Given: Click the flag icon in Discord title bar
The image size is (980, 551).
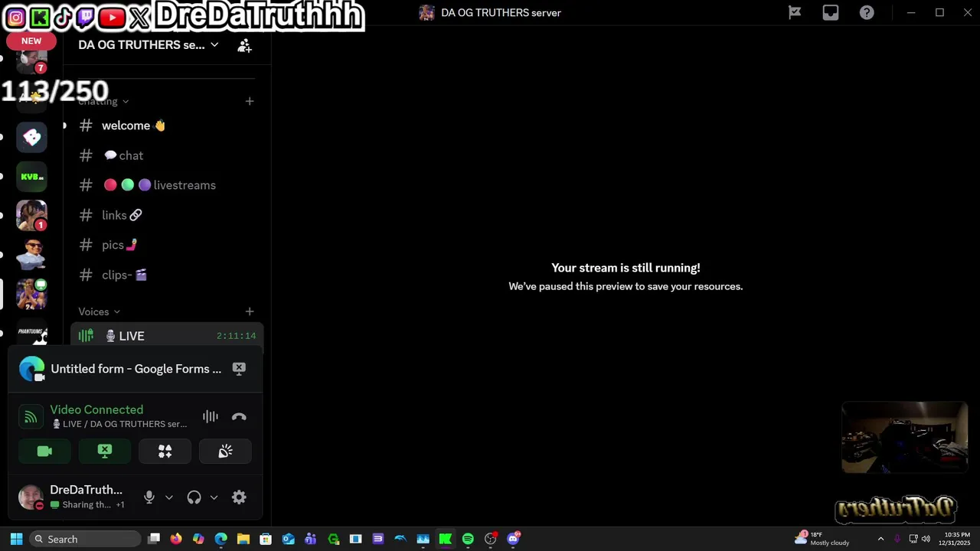Looking at the screenshot, I should (x=795, y=12).
